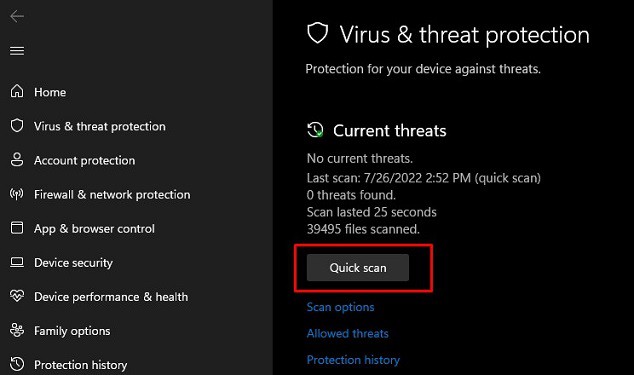
Task: Click the back arrow icon
Action: coord(17,16)
